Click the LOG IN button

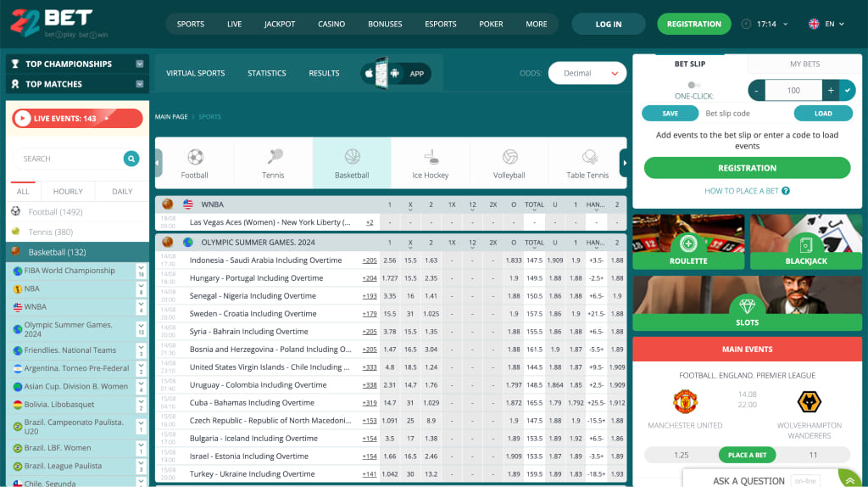[609, 24]
